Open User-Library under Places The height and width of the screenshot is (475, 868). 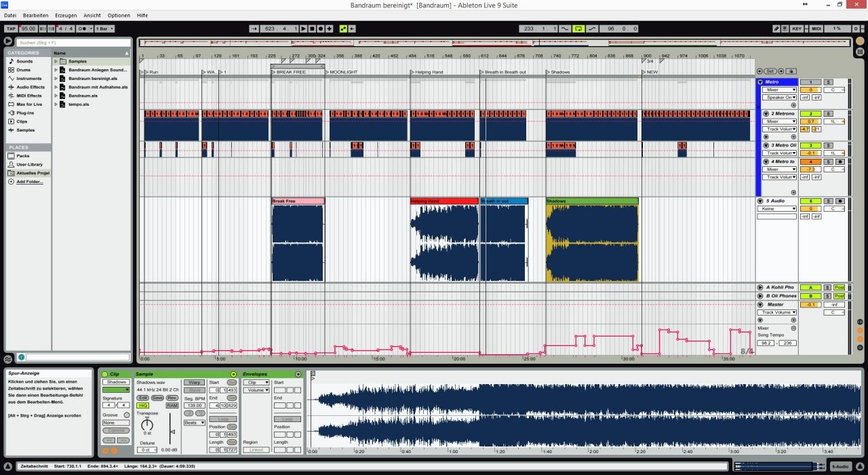29,164
